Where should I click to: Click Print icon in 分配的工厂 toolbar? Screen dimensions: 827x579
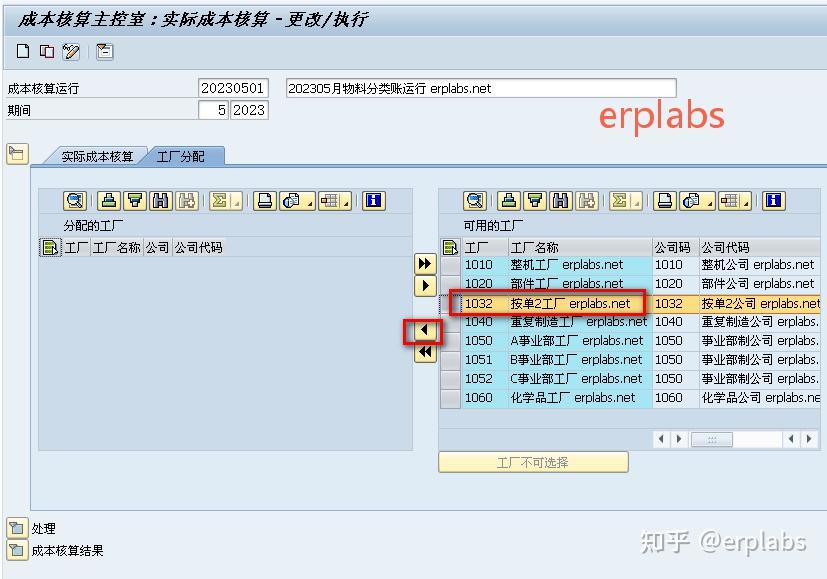coord(265,200)
